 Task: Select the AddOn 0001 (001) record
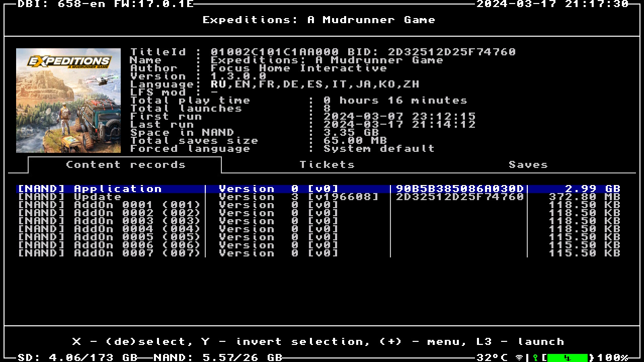[318, 205]
